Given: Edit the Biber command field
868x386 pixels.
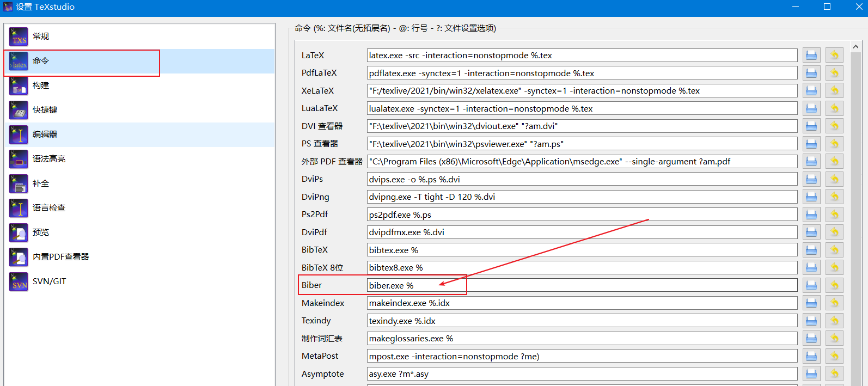Looking at the screenshot, I should point(582,285).
